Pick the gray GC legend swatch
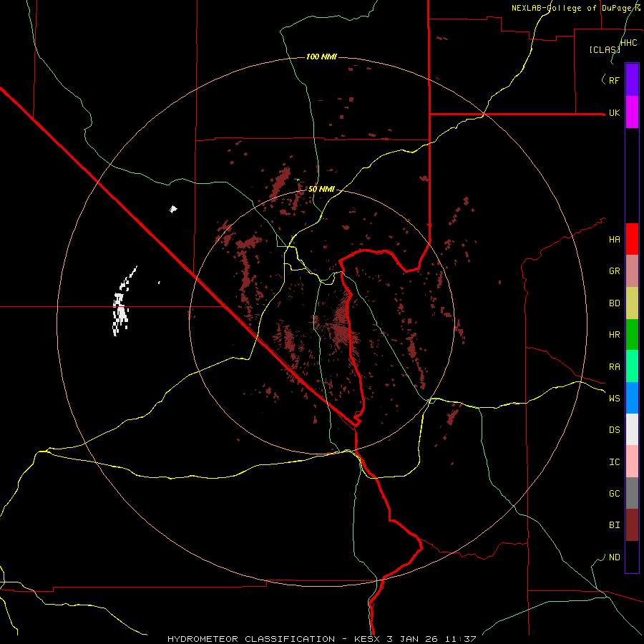The image size is (644, 644). pyautogui.click(x=632, y=493)
